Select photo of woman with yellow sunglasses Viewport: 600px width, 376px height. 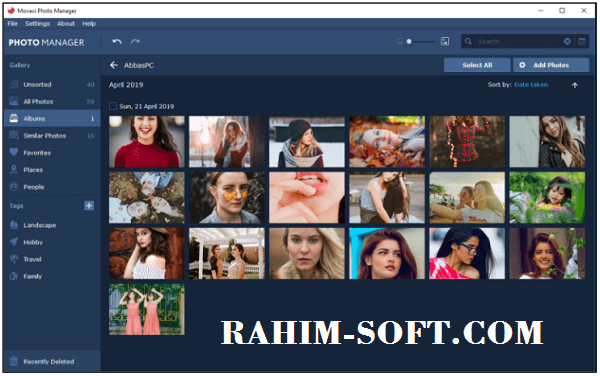point(227,197)
